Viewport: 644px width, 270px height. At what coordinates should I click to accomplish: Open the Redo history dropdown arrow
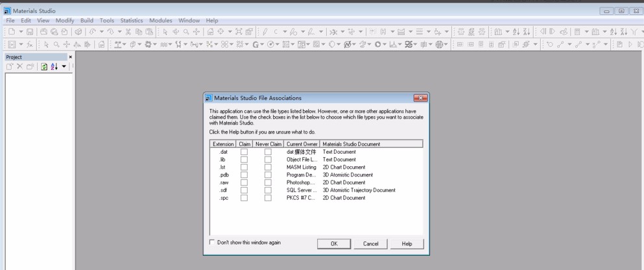[x=119, y=32]
